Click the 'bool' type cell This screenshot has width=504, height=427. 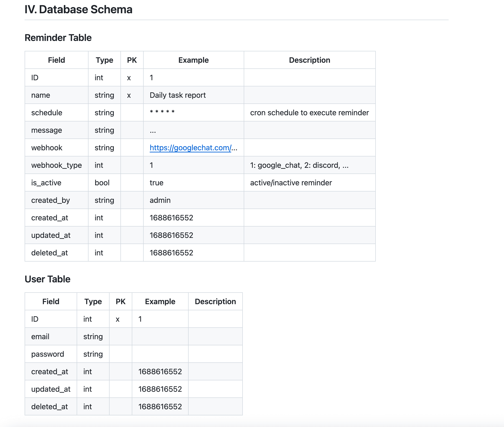[x=105, y=183]
